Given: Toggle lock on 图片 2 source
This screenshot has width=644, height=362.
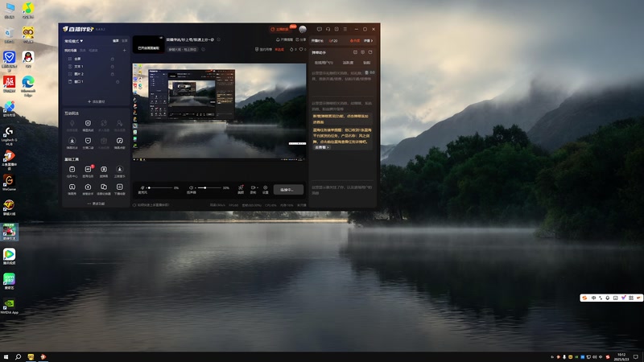Looking at the screenshot, I should point(113,74).
